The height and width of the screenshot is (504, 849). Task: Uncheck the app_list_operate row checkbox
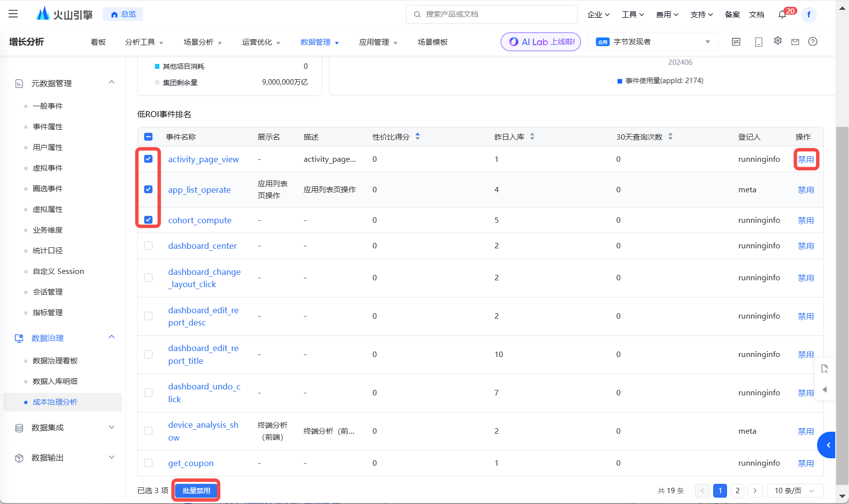pos(149,189)
